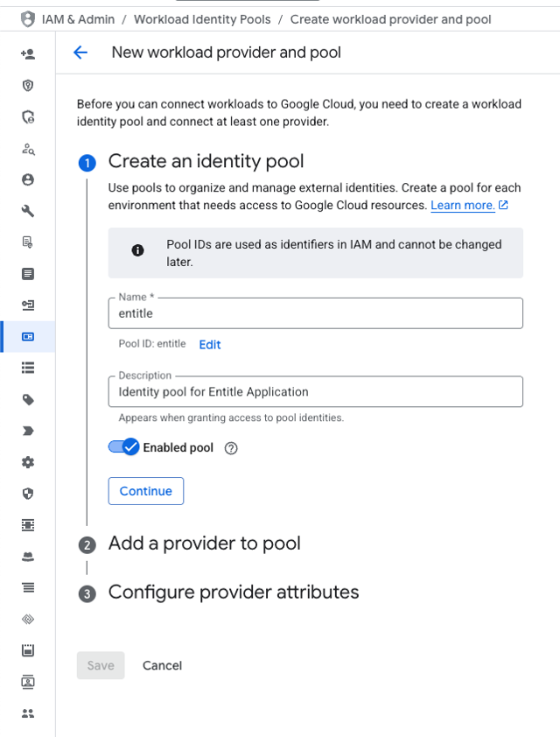560x737 pixels.
Task: Navigate to IAM & Admin breadcrumb
Action: point(78,19)
